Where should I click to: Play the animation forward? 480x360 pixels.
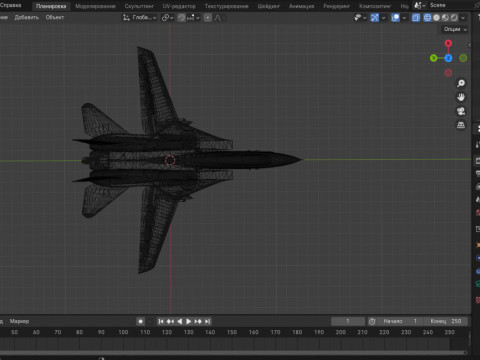pos(189,321)
